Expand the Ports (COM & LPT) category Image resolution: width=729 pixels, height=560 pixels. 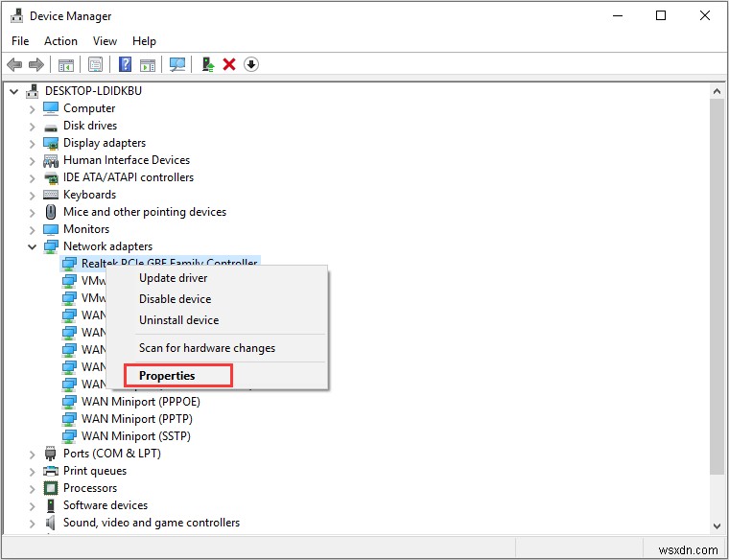coord(32,455)
